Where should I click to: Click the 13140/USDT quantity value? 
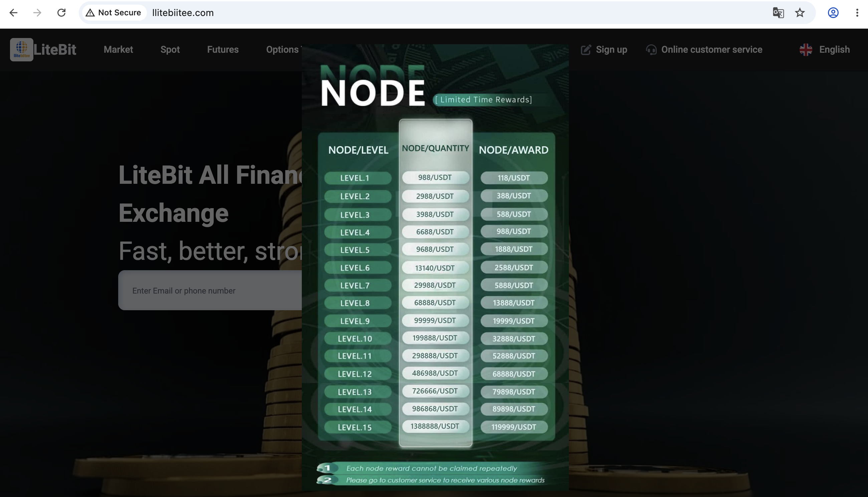coord(436,268)
